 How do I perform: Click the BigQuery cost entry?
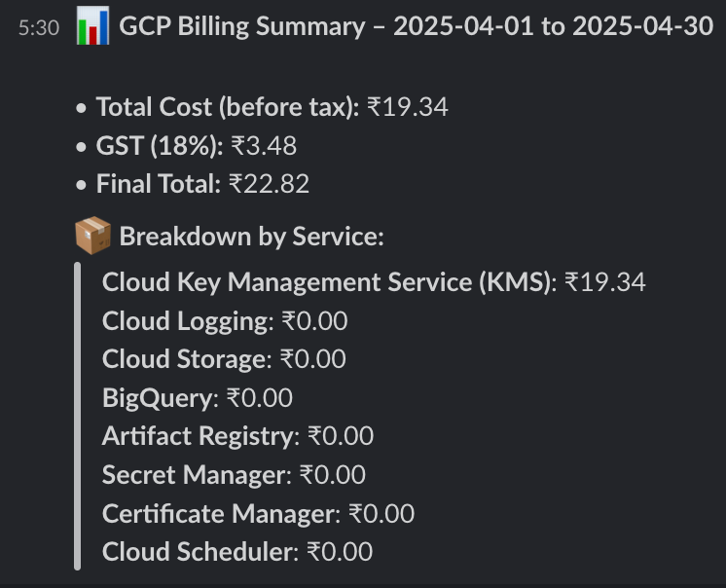click(198, 398)
